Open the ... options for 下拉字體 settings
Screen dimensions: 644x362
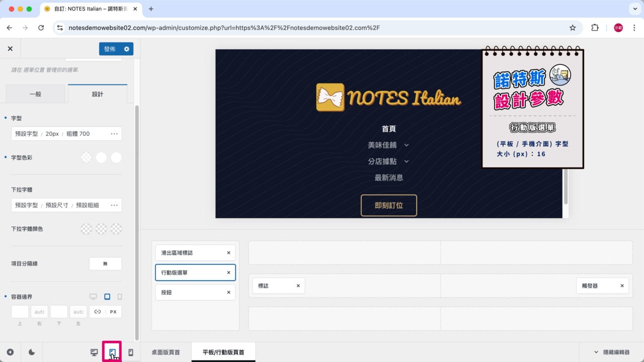pos(114,205)
